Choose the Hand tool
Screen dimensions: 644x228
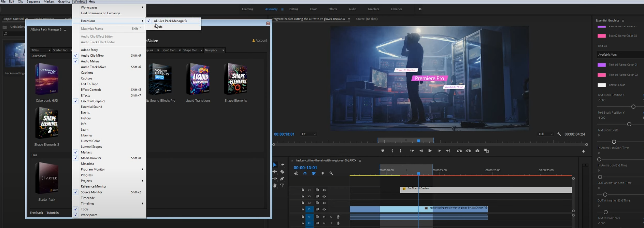[x=275, y=186]
